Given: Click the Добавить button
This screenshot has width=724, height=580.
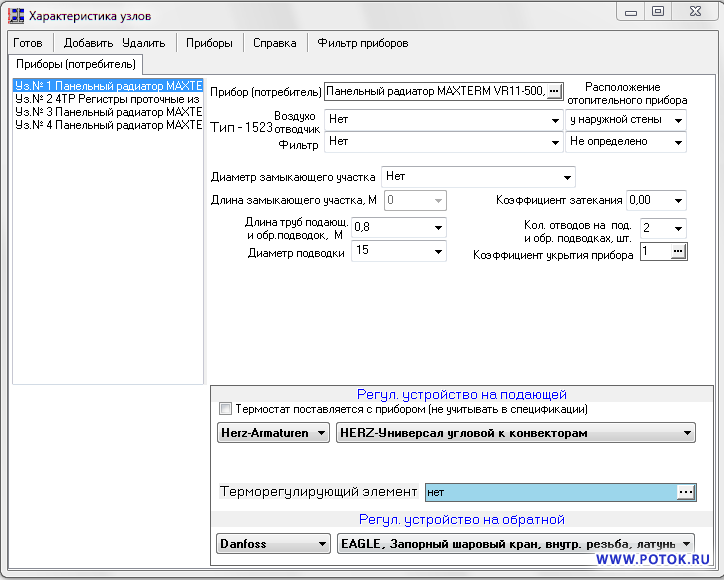Looking at the screenshot, I should (88, 43).
